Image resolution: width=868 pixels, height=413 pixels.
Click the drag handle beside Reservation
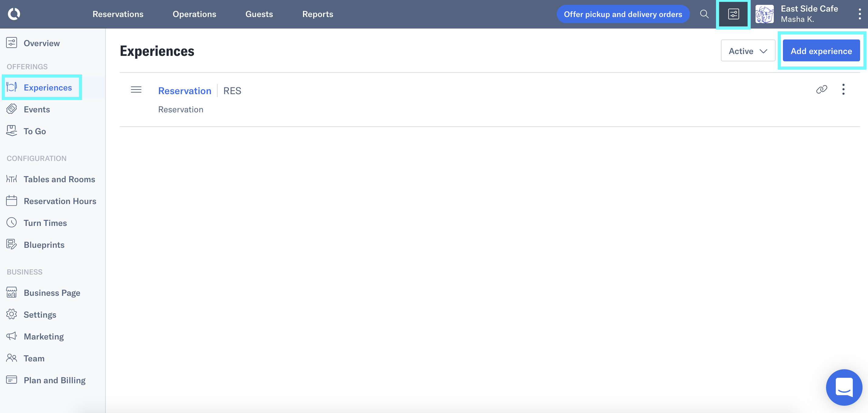coord(136,90)
